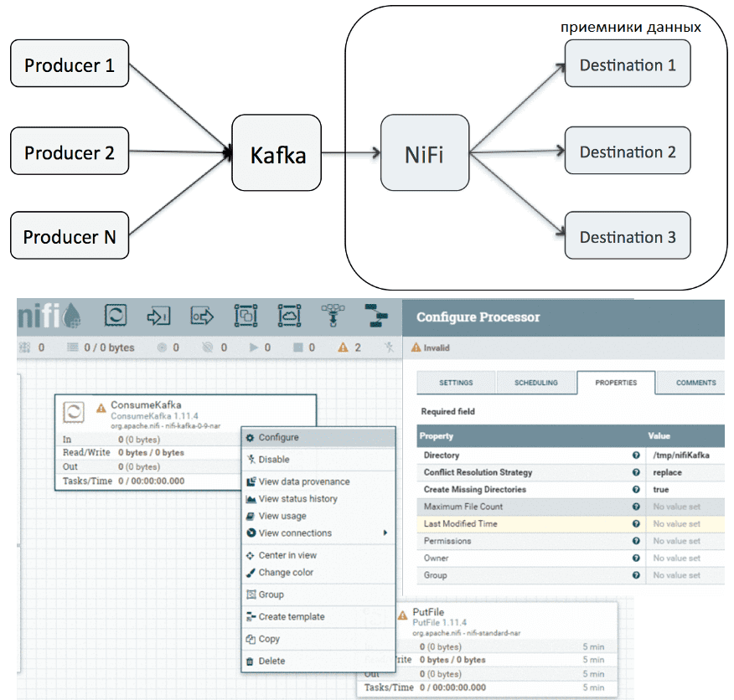The image size is (734, 700).
Task: Open View status history menu entry
Action: pyautogui.click(x=318, y=499)
